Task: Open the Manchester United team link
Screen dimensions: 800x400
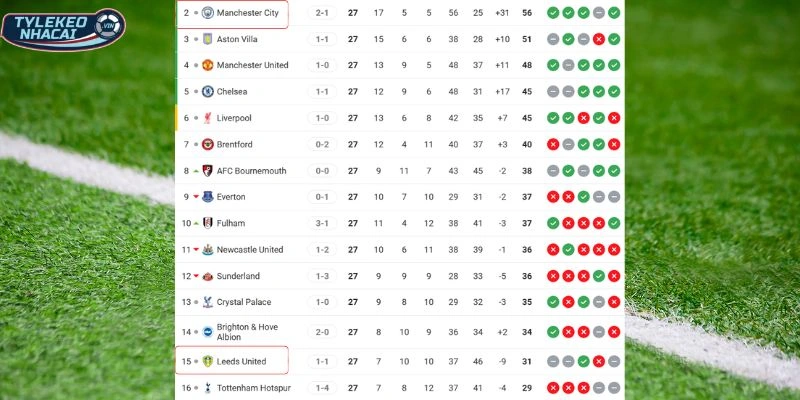Action: 252,65
